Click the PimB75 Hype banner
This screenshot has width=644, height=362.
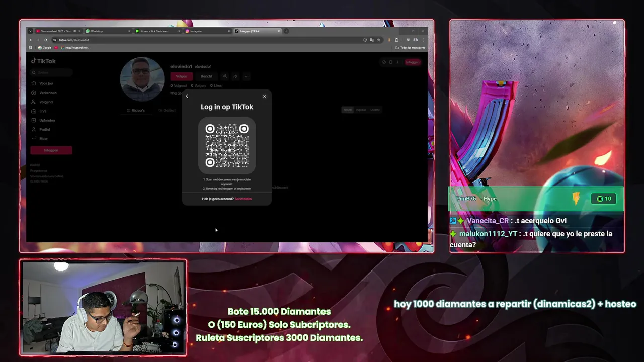click(536, 199)
